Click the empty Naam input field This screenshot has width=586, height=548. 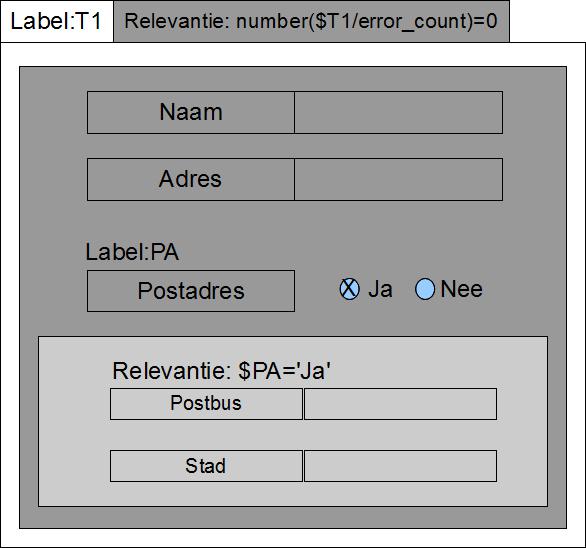398,113
